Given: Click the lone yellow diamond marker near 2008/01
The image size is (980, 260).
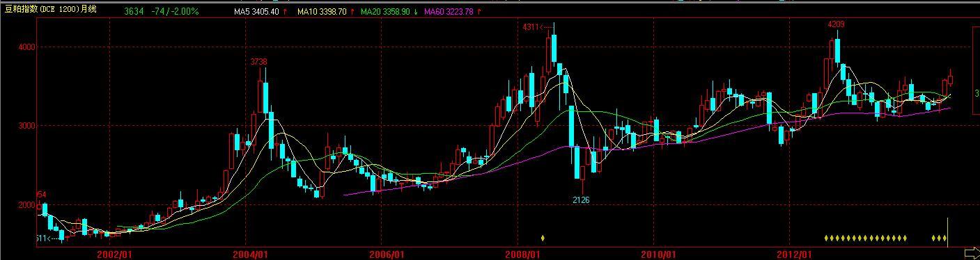Looking at the screenshot, I should tap(543, 238).
